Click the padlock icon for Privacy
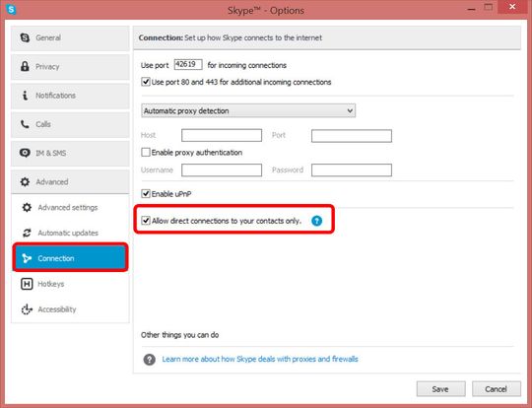The image size is (532, 408). [x=25, y=66]
